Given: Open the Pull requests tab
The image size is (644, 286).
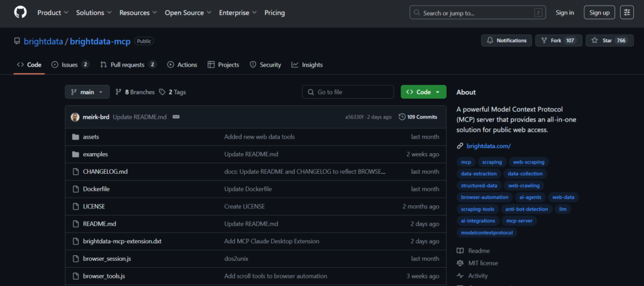Looking at the screenshot, I should pyautogui.click(x=128, y=65).
